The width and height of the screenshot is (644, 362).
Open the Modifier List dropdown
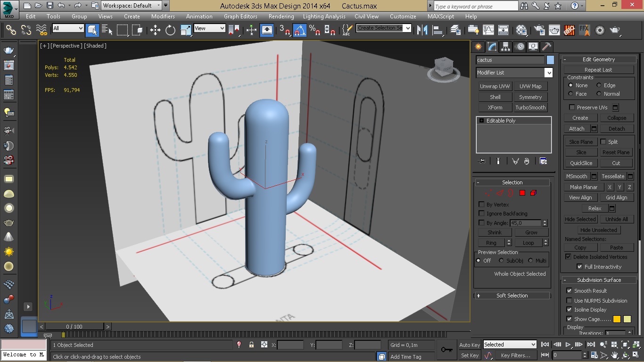[548, 73]
